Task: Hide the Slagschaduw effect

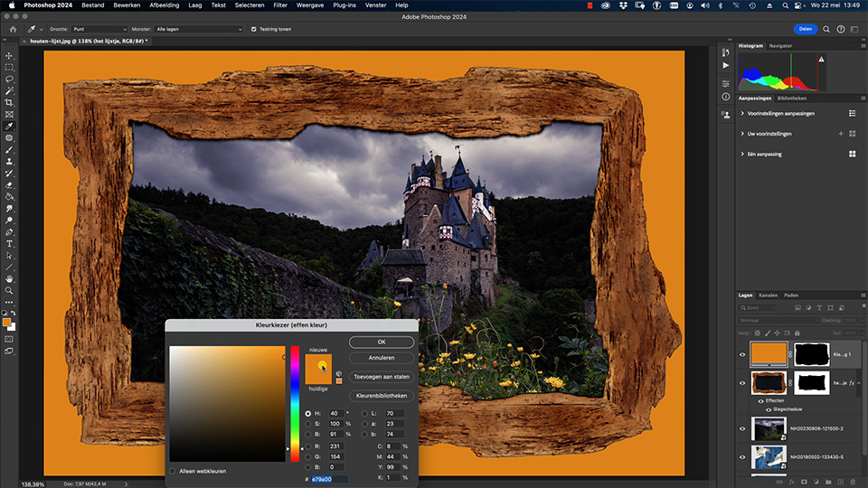Action: (769, 409)
